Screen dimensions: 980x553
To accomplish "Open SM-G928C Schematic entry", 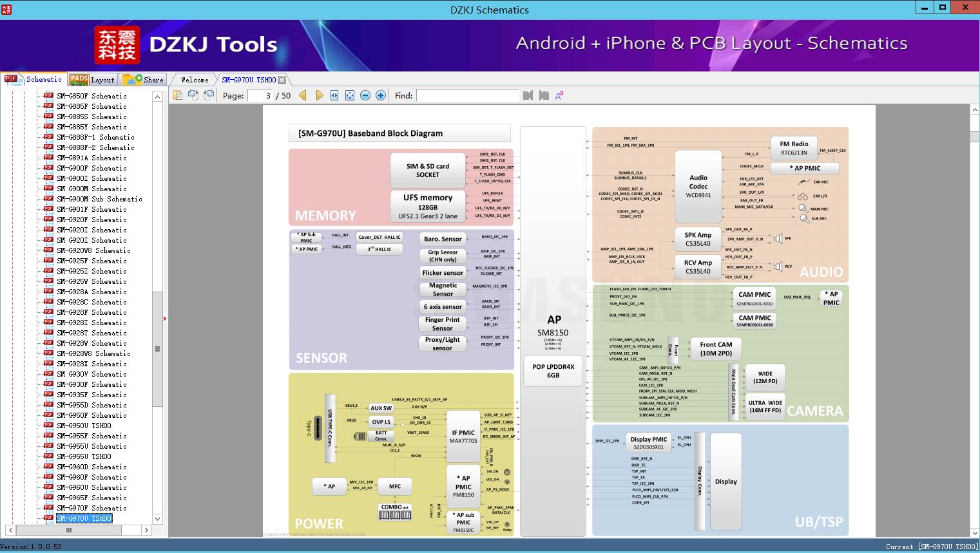I will pos(91,302).
